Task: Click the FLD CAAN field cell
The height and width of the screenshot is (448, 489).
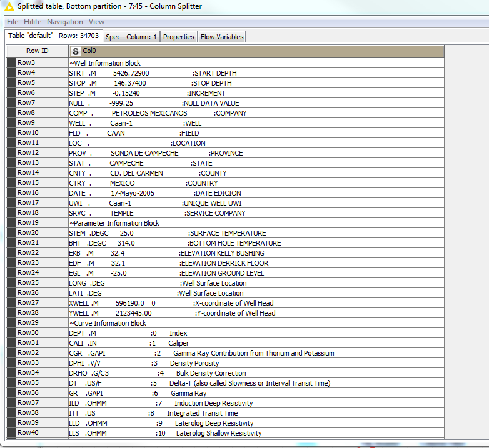Action: tap(256, 133)
